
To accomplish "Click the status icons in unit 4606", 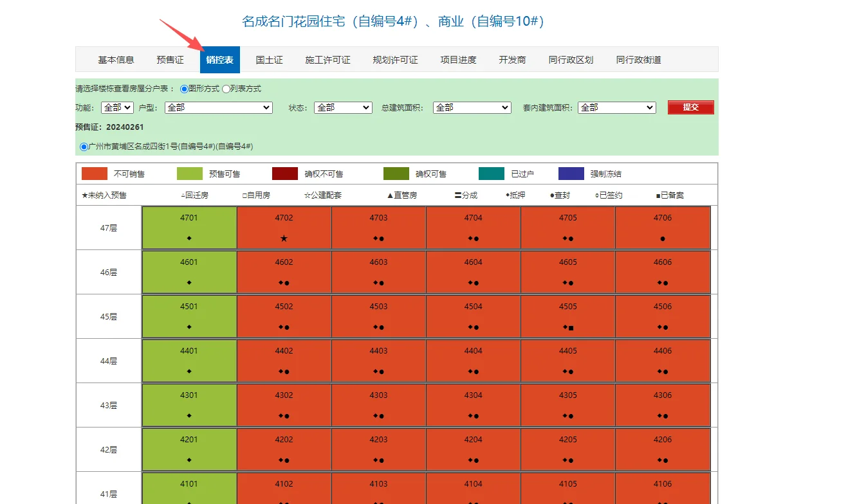I will 663,283.
